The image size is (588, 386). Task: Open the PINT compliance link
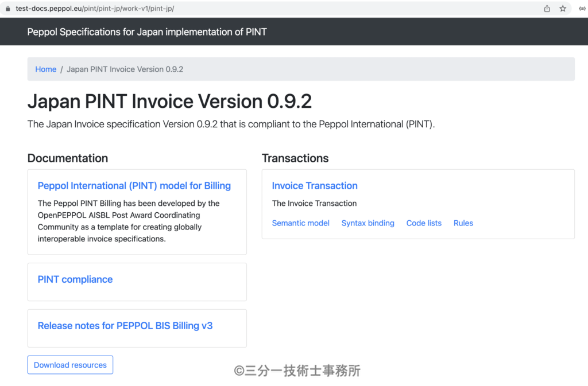(x=75, y=279)
